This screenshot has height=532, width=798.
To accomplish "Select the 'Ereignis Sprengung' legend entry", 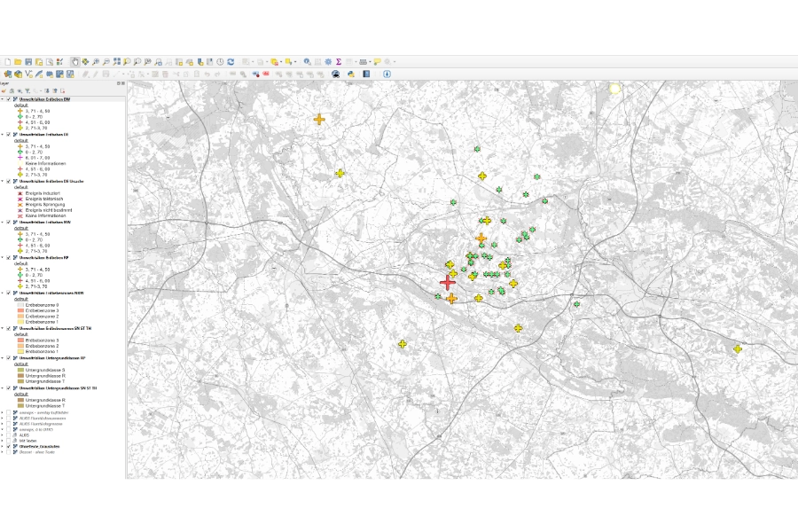I will point(45,205).
